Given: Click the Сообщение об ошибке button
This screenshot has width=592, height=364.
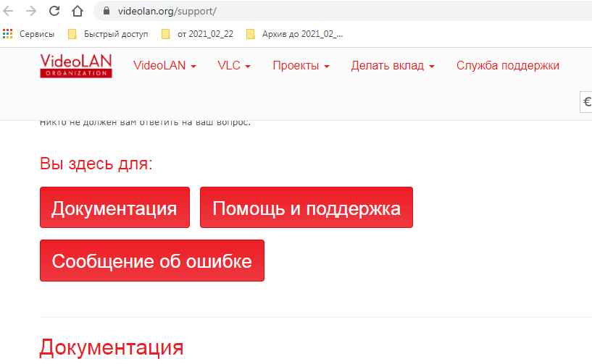Looking at the screenshot, I should (x=152, y=261).
